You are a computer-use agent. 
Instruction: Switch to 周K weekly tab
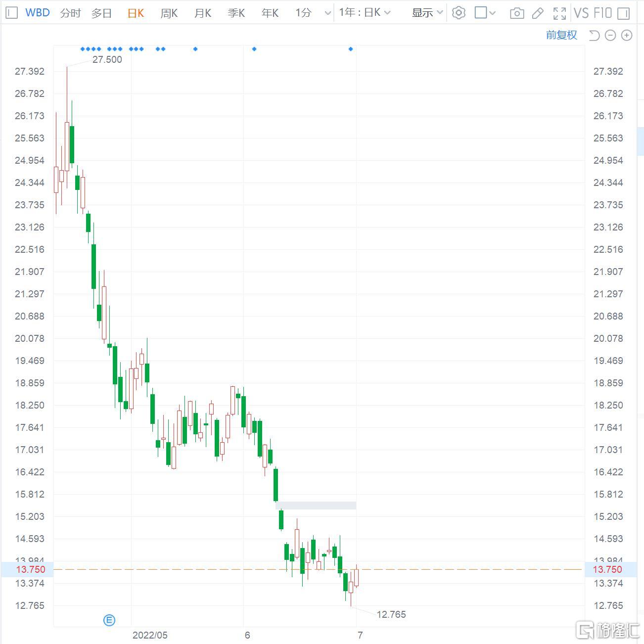(x=169, y=13)
